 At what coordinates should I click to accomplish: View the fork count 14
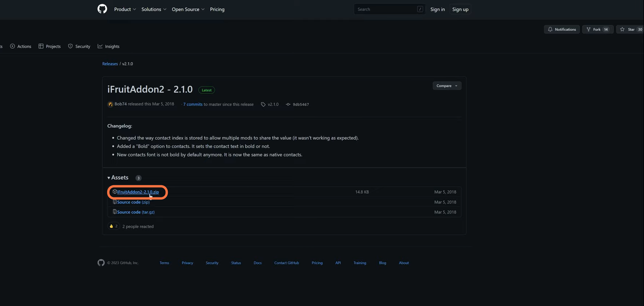606,29
